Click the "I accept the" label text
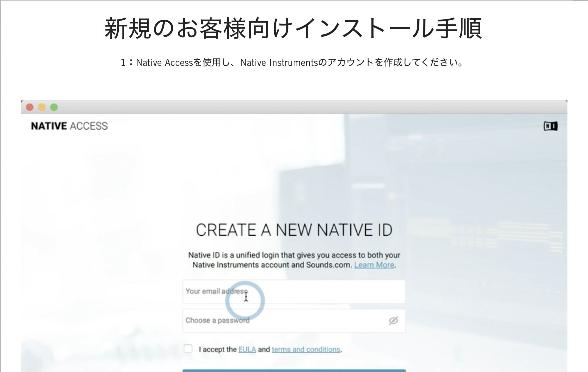The height and width of the screenshot is (372, 588). 217,349
